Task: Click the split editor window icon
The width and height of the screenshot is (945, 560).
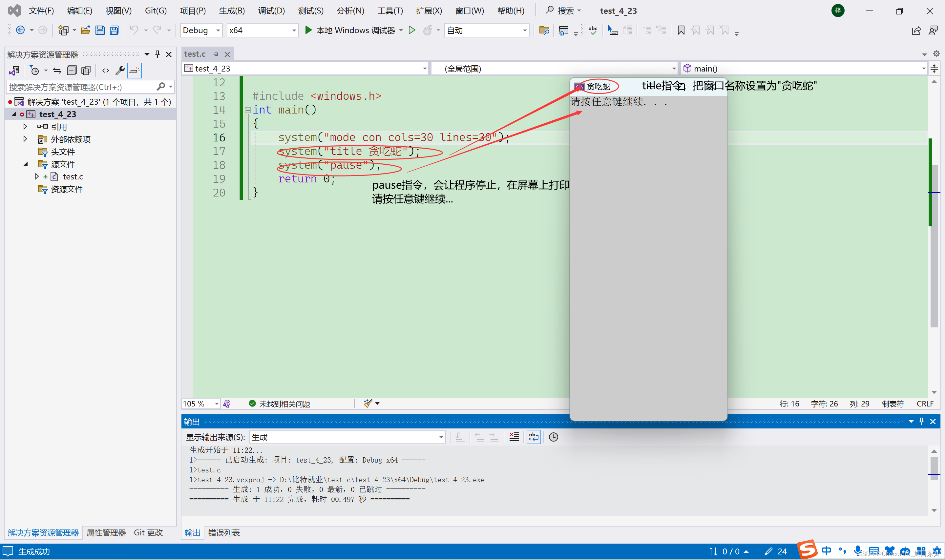Action: tap(934, 68)
